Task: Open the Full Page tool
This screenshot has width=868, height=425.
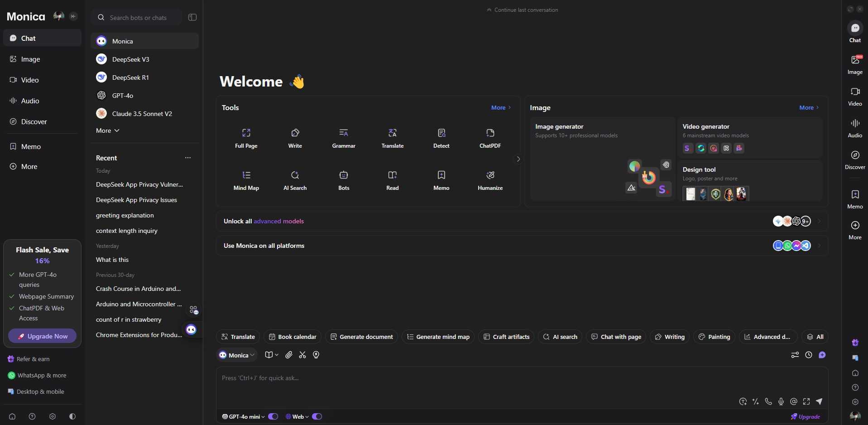Action: click(x=246, y=138)
